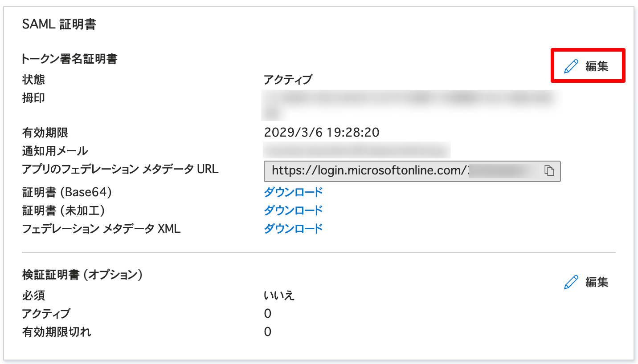This screenshot has height=364, width=638.
Task: Click the pencil icon beside 検証証明書 (オプション)
Action: pyautogui.click(x=572, y=282)
